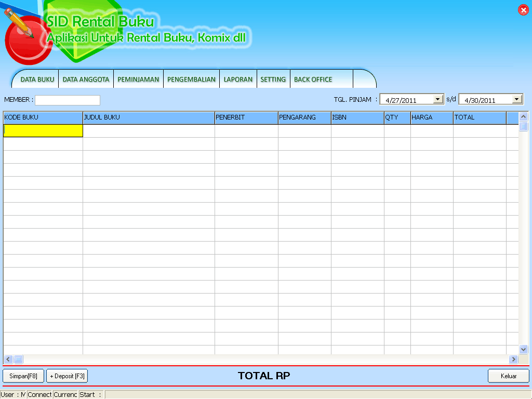This screenshot has height=399, width=532.
Task: Click the QTY column header
Action: (x=397, y=117)
